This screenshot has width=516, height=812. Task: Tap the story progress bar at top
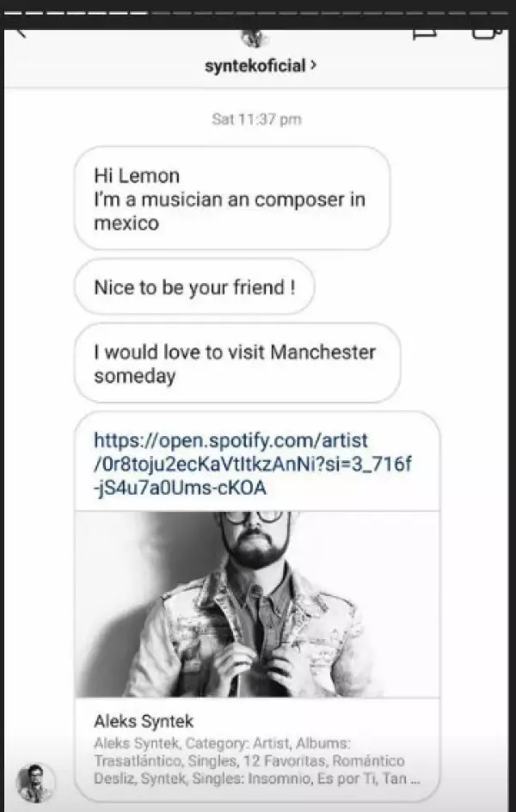coord(258,14)
